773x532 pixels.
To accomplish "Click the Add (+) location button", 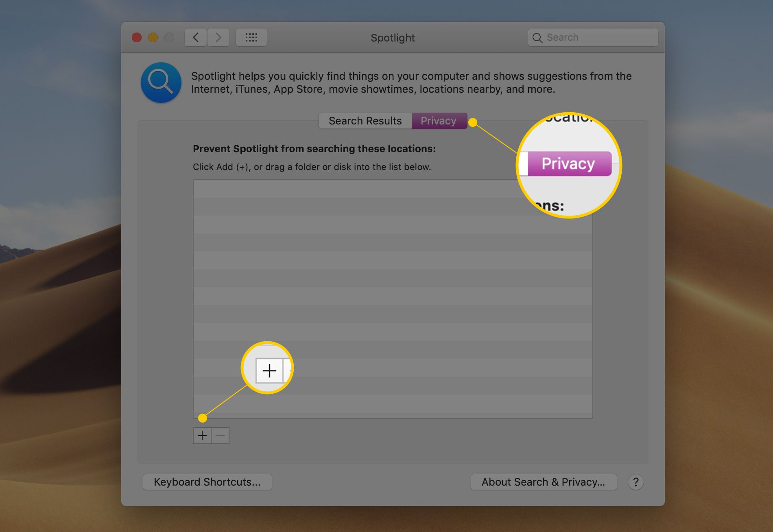I will [x=202, y=436].
